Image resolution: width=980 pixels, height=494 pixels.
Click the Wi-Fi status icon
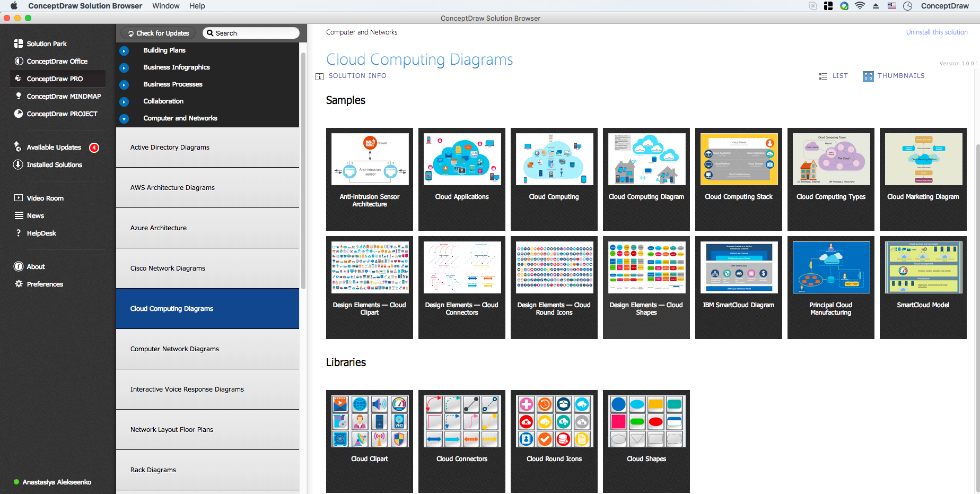tap(860, 6)
